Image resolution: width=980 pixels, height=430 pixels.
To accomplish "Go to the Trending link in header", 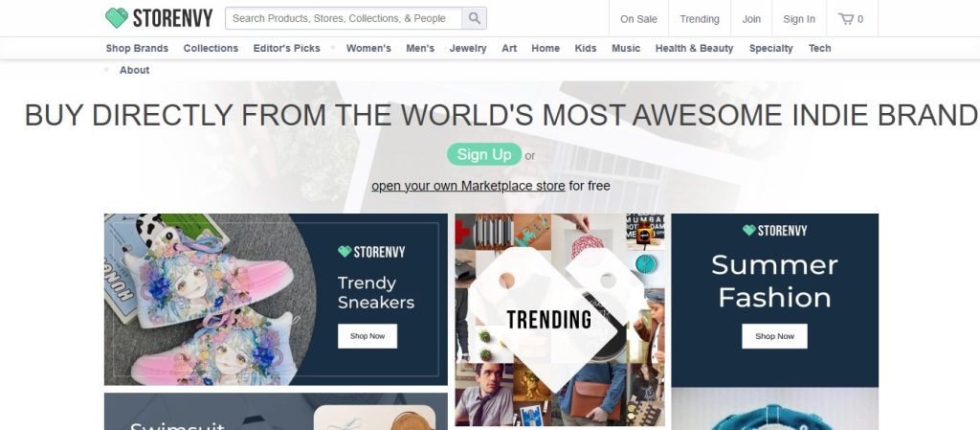I will pyautogui.click(x=700, y=19).
